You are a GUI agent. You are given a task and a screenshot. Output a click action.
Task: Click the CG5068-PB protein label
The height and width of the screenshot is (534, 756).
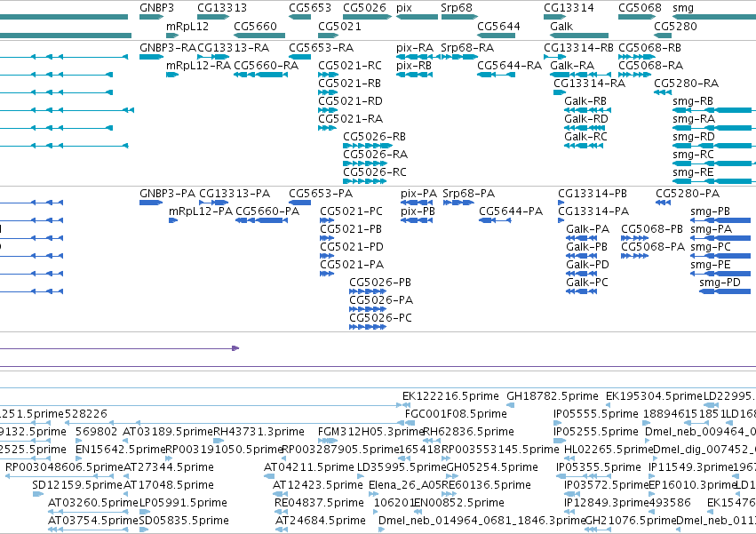pos(652,229)
